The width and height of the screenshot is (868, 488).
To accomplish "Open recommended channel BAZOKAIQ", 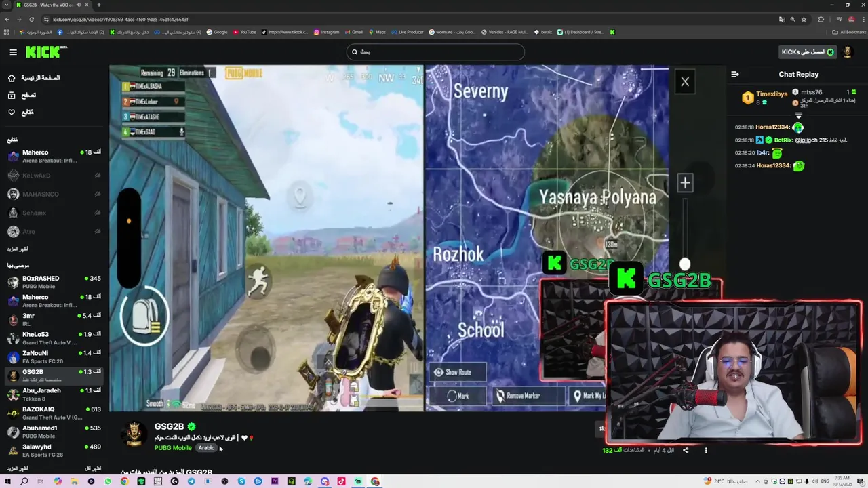I will (x=54, y=413).
